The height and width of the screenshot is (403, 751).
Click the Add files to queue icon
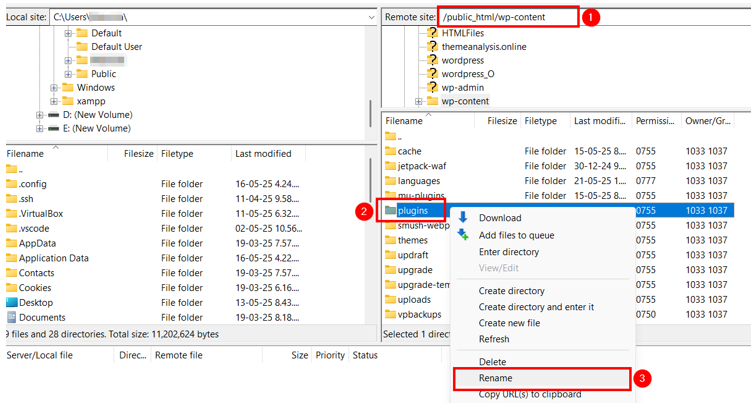pyautogui.click(x=463, y=235)
